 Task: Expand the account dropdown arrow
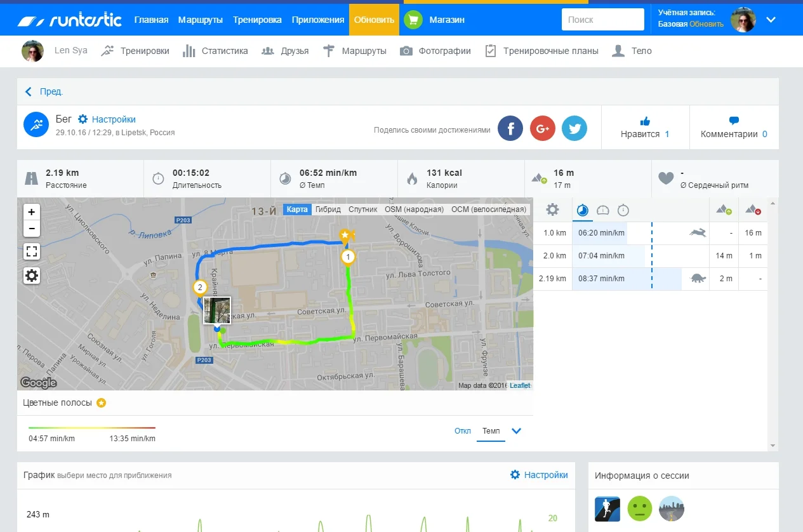(771, 20)
